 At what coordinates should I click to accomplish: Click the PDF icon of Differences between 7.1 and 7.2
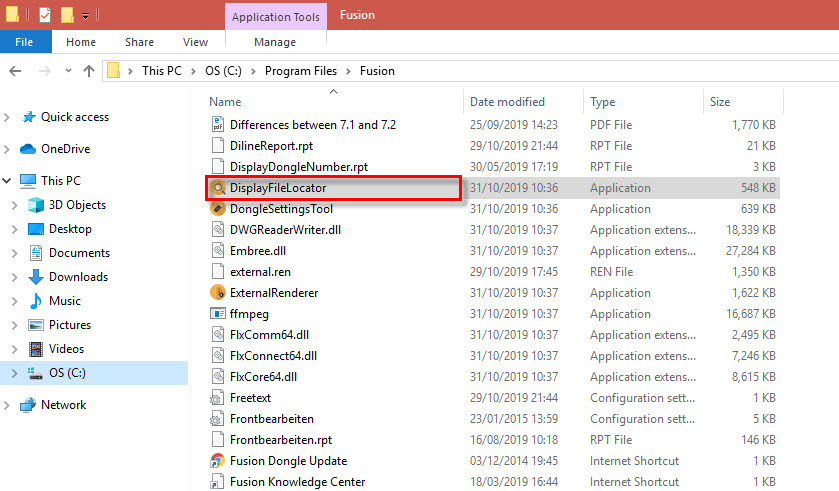tap(218, 125)
